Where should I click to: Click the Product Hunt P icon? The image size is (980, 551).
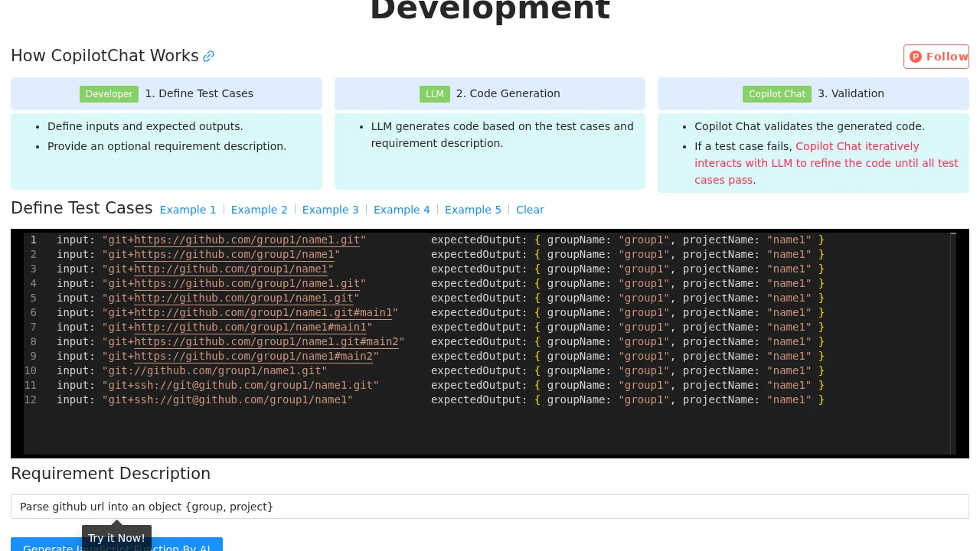pyautogui.click(x=916, y=57)
